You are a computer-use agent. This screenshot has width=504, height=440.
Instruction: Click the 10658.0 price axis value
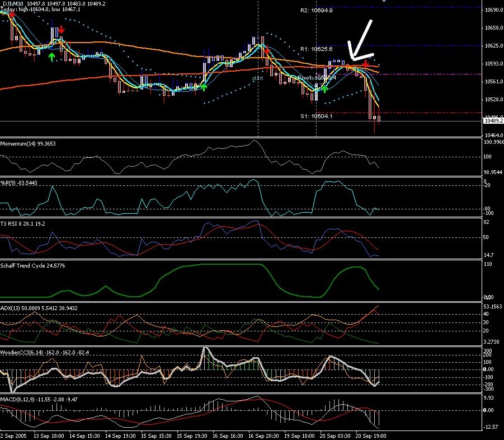493,28
